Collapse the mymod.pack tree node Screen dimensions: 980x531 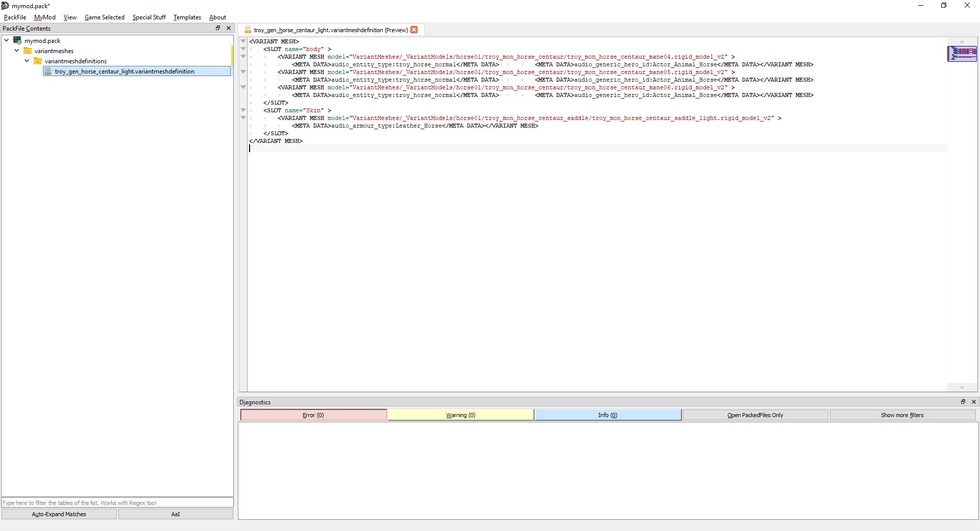[x=7, y=40]
